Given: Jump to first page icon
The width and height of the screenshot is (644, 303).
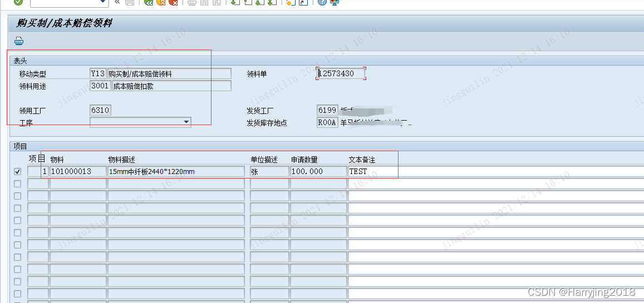Looking at the screenshot, I should (x=235, y=2).
